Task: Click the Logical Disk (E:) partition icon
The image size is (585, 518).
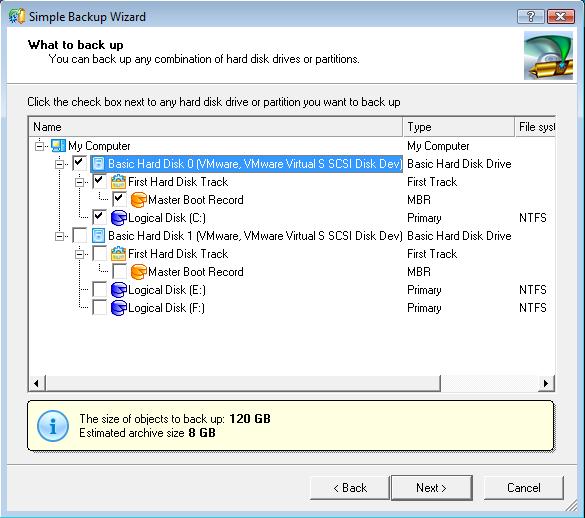Action: tap(119, 290)
